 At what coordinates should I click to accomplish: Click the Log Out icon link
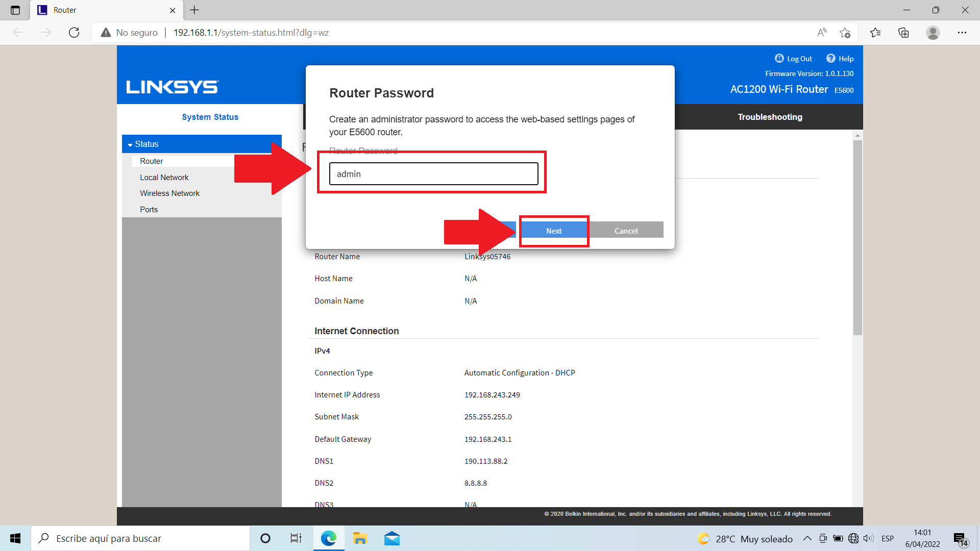(x=779, y=58)
